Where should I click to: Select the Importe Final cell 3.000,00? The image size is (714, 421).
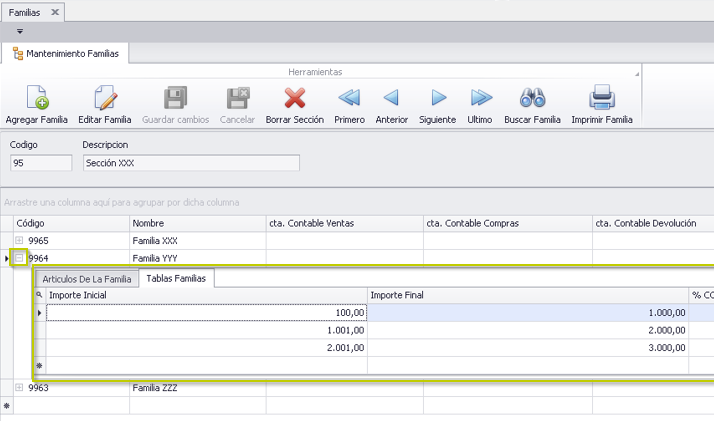pos(528,348)
